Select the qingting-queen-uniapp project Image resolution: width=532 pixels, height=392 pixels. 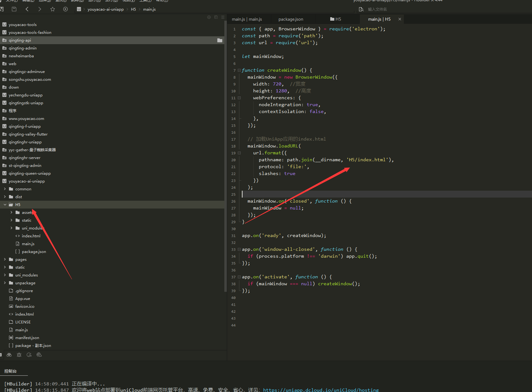pyautogui.click(x=30, y=173)
